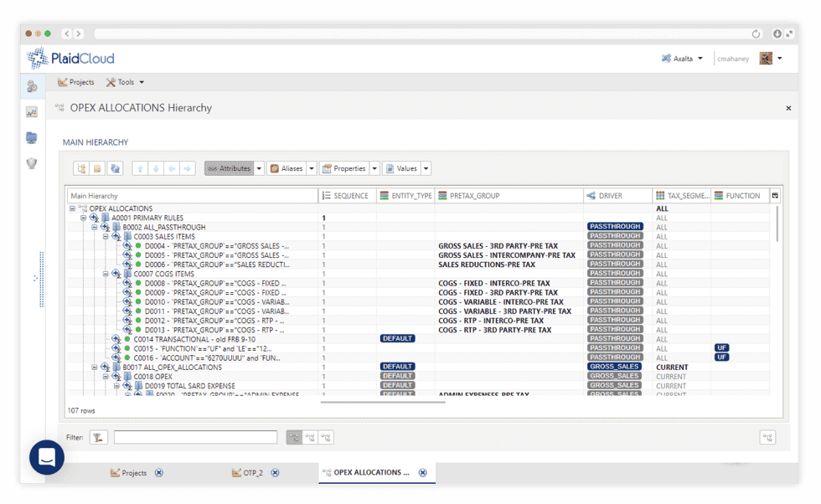
Task: Click the move up arrow toolbar icon
Action: coord(141,168)
